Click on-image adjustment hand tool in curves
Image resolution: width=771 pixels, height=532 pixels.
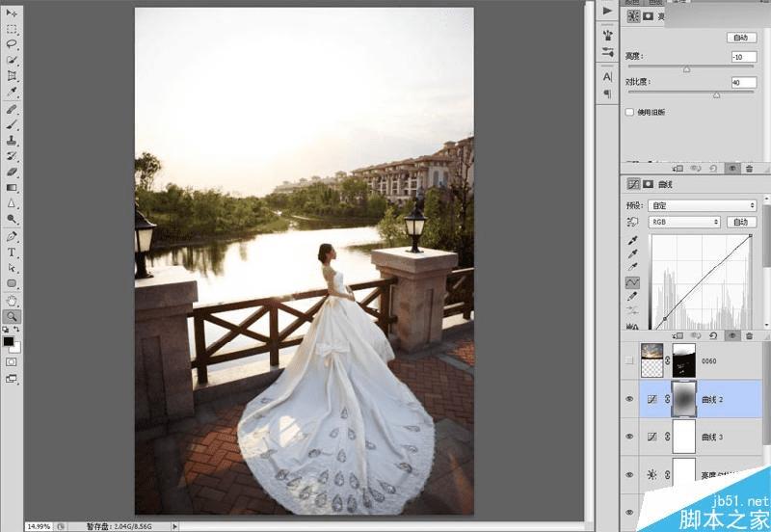[632, 223]
